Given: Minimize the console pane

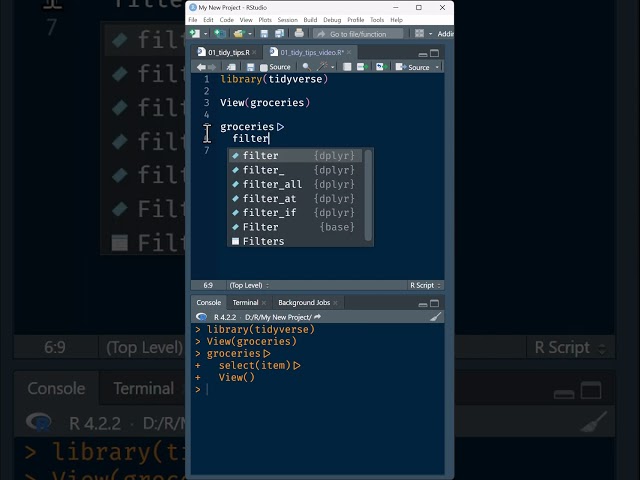Looking at the screenshot, I should [423, 304].
